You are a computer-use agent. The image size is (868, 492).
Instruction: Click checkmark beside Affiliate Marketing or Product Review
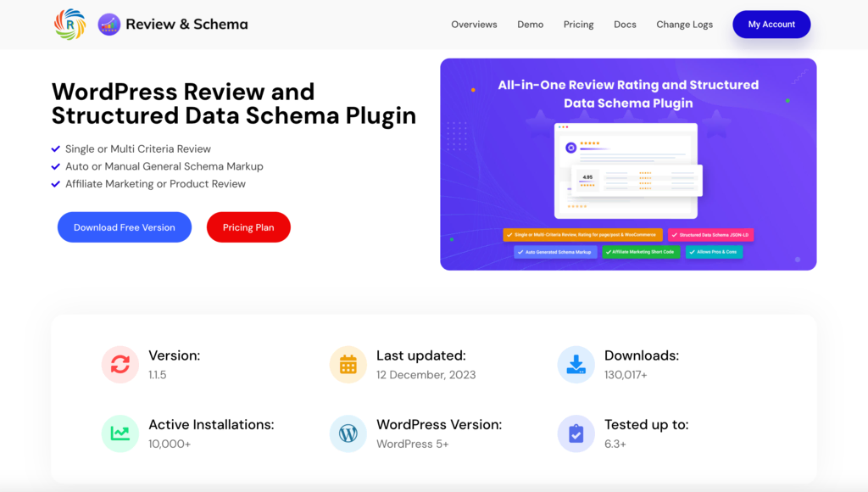pyautogui.click(x=55, y=184)
